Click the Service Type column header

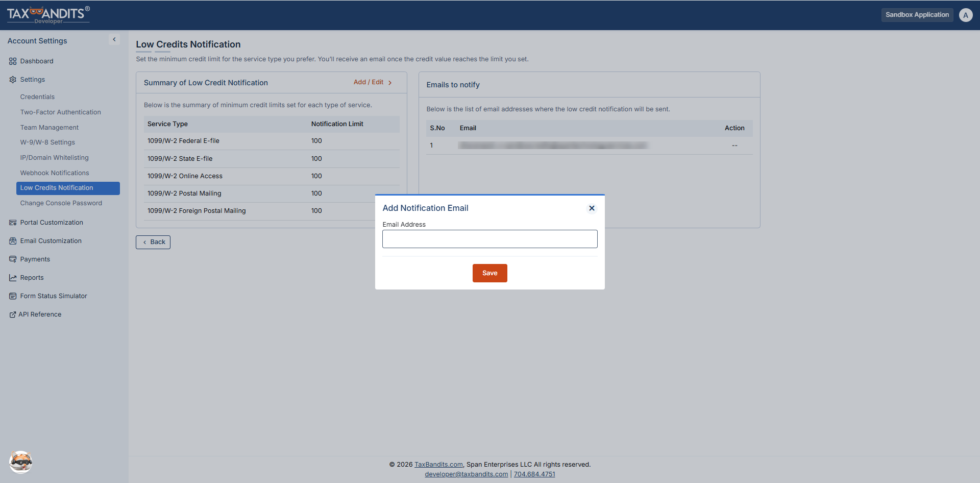point(167,124)
